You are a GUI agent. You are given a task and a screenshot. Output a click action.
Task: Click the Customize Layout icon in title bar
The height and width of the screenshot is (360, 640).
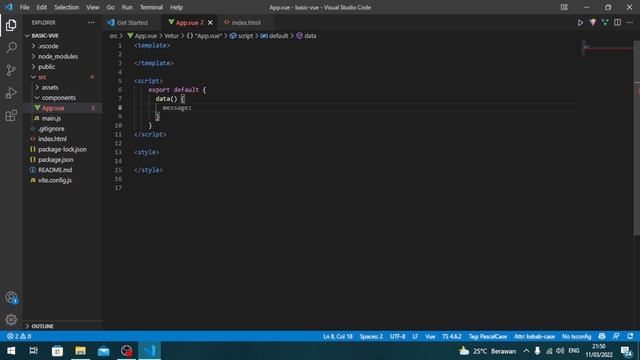point(564,7)
